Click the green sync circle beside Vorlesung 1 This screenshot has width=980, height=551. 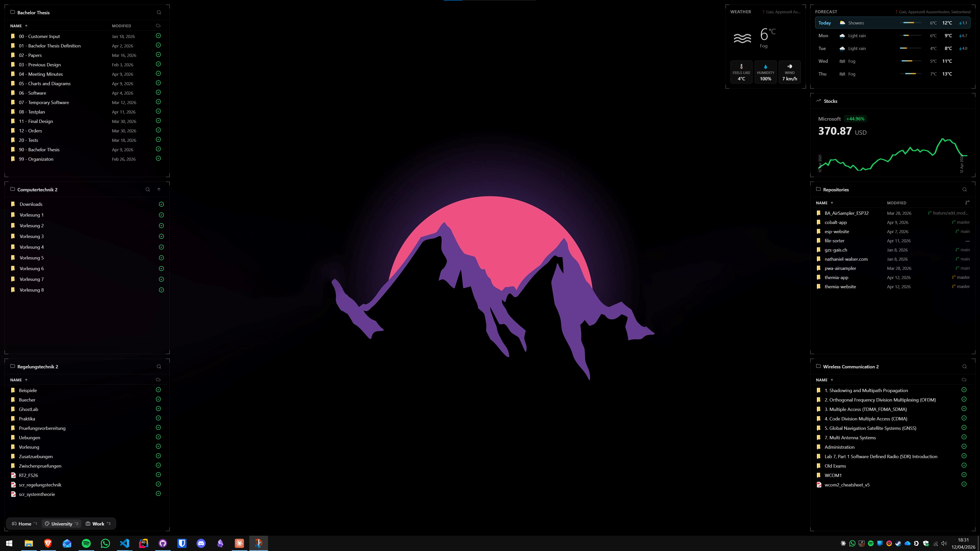(x=161, y=215)
